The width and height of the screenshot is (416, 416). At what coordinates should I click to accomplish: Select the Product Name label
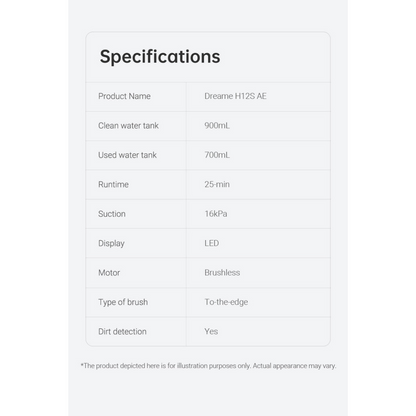pos(124,96)
